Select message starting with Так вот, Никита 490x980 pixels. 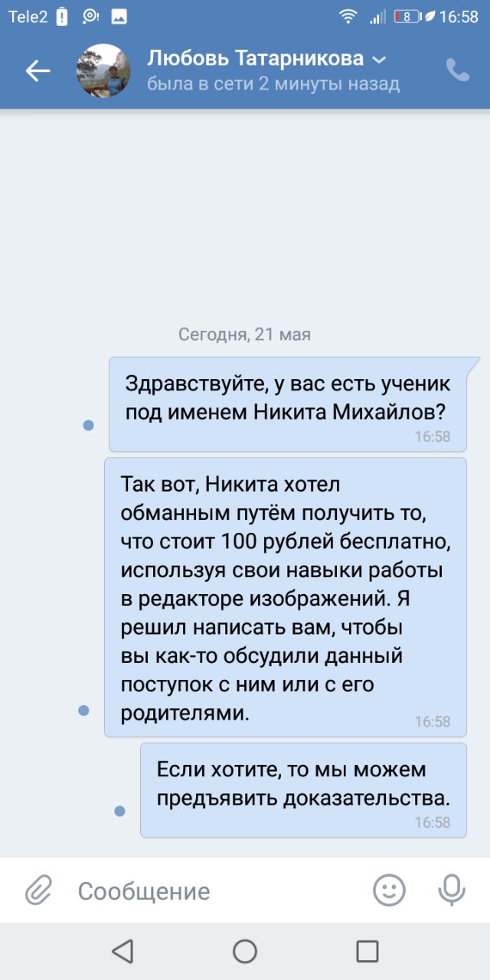(285, 597)
